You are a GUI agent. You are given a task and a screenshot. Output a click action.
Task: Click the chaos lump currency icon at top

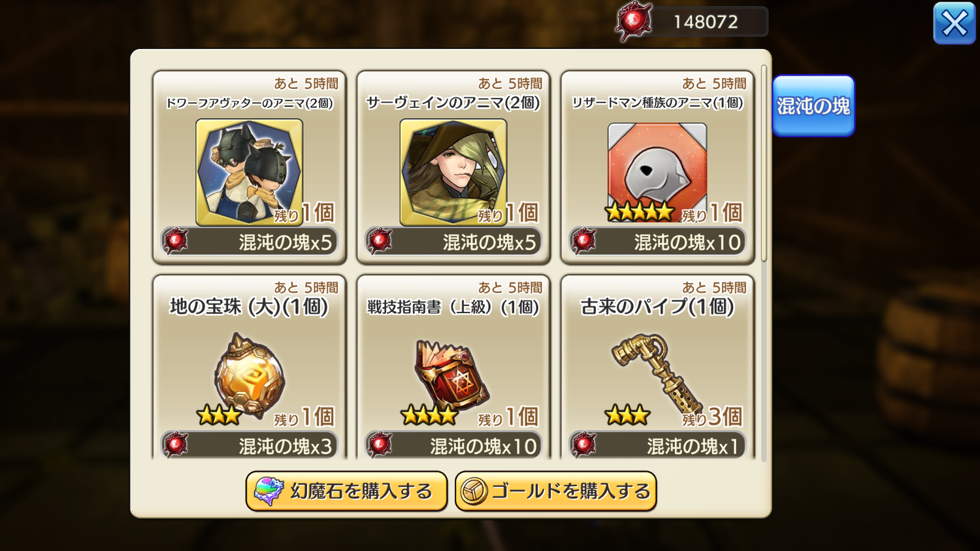[x=634, y=22]
